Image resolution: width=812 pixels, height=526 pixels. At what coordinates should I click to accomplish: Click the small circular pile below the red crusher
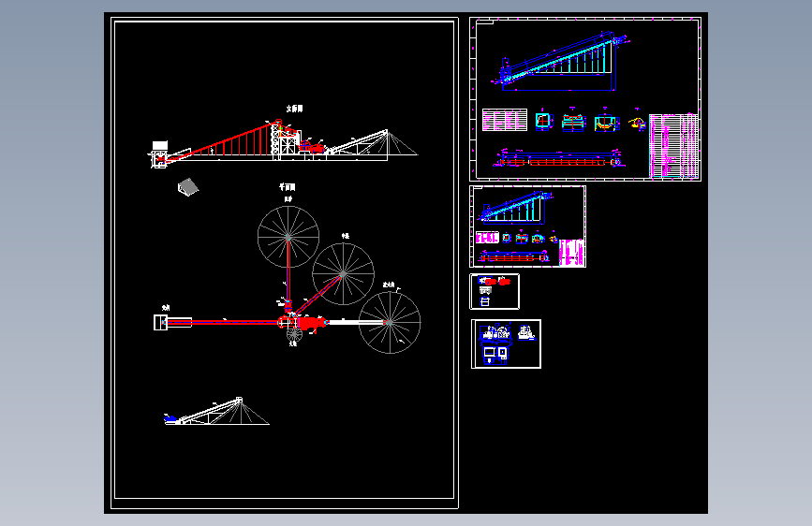(294, 333)
